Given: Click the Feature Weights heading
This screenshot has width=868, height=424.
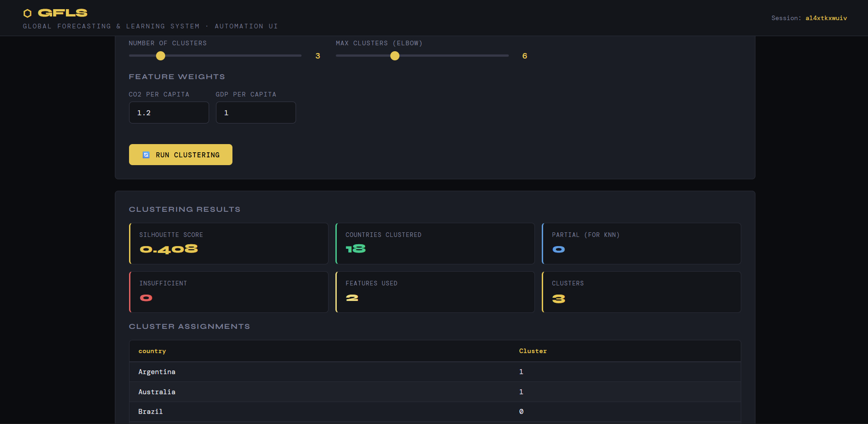Looking at the screenshot, I should click(177, 77).
